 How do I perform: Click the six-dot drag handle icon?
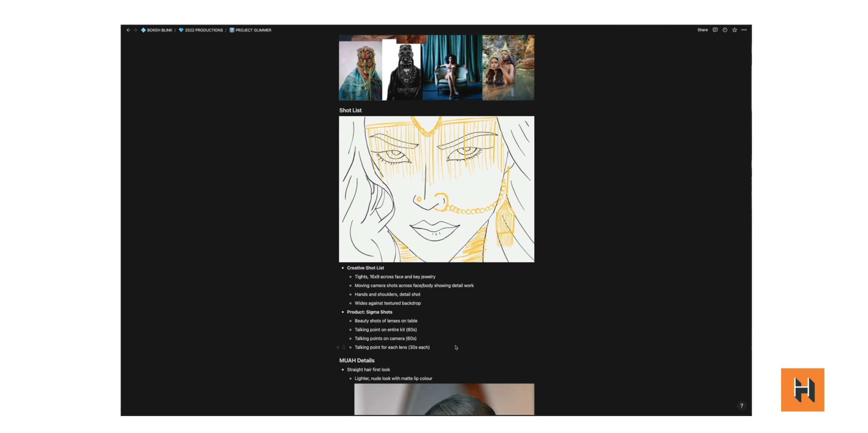pos(343,347)
